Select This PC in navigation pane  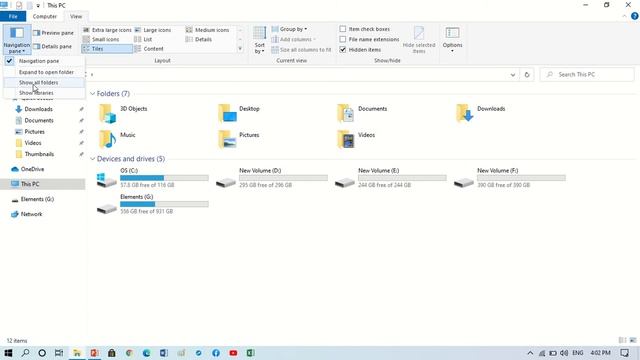pyautogui.click(x=43, y=184)
